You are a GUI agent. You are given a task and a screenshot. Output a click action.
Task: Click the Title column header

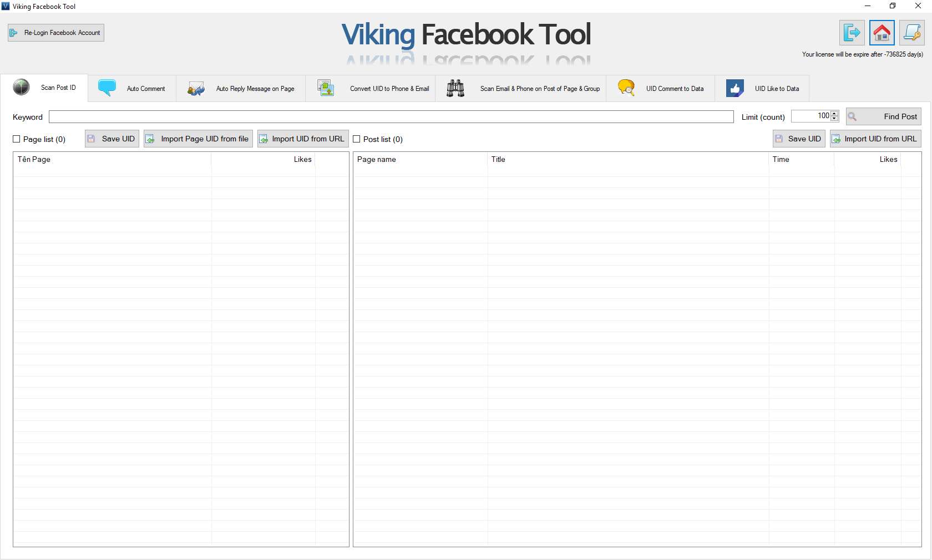click(x=628, y=159)
